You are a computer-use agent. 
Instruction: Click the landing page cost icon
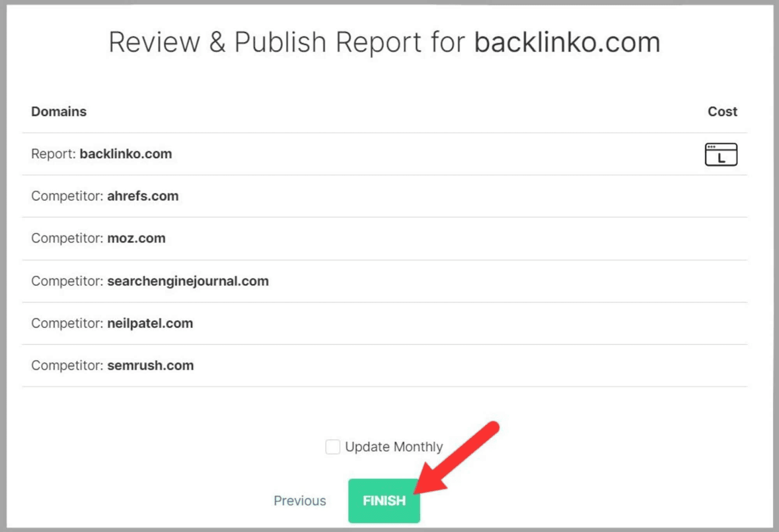(x=721, y=154)
